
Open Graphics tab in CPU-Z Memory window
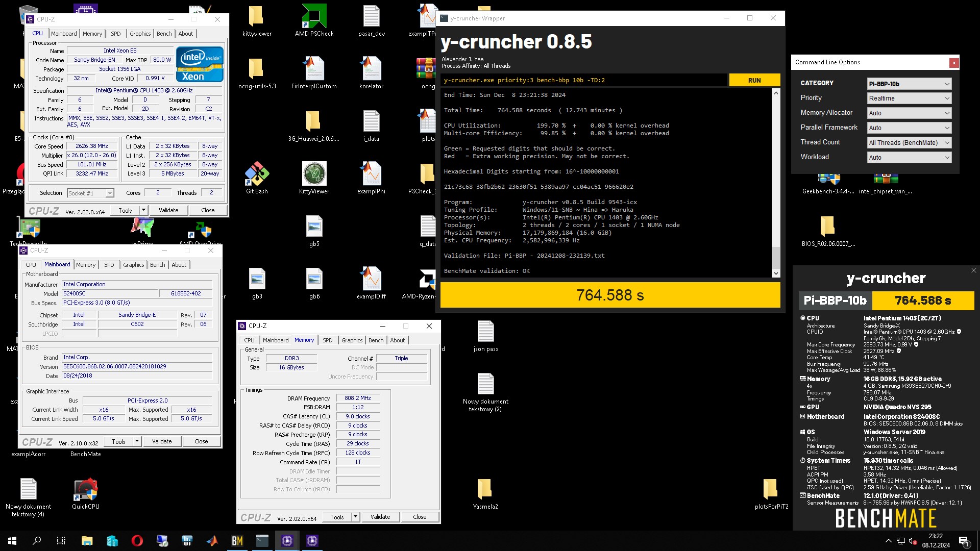[352, 340]
